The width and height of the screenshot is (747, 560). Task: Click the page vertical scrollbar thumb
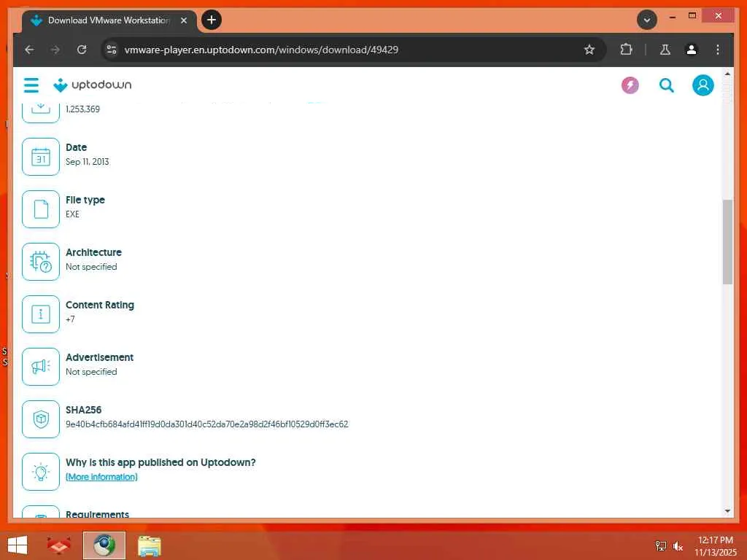pyautogui.click(x=727, y=242)
